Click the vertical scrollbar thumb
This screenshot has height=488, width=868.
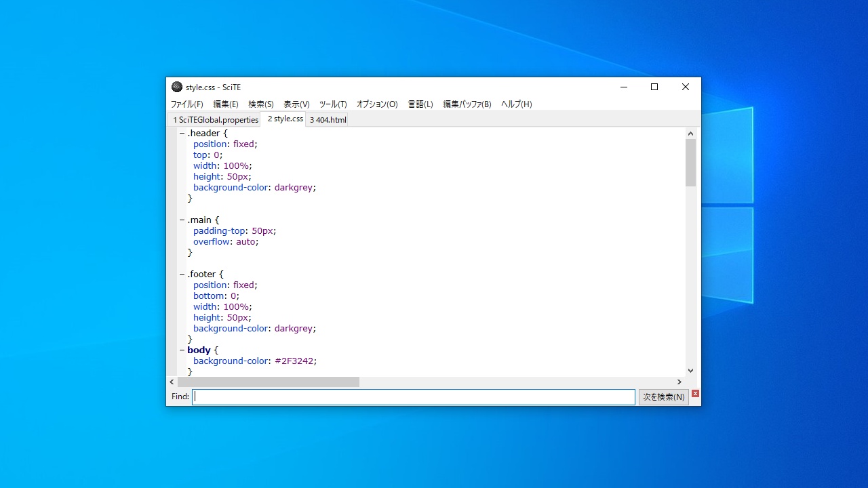tap(690, 163)
